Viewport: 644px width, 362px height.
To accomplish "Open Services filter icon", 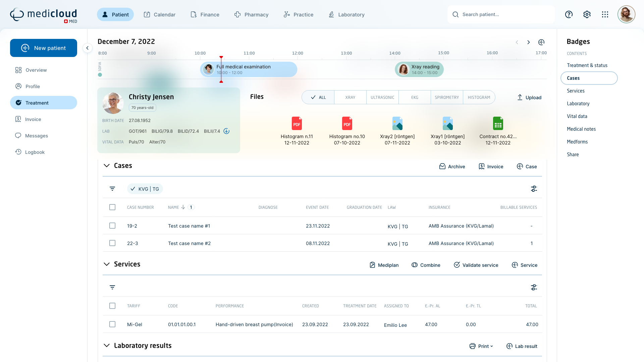I will coord(112,287).
